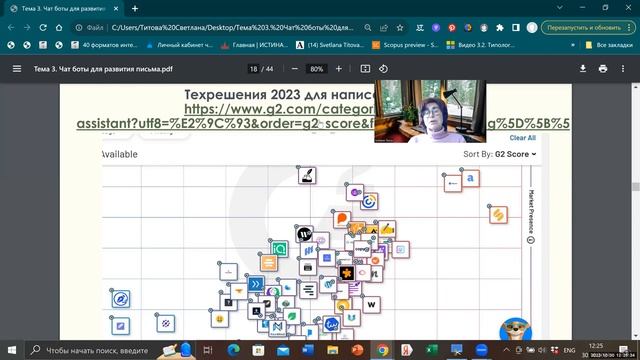Follow the g2.com link on the slide

(x=322, y=116)
